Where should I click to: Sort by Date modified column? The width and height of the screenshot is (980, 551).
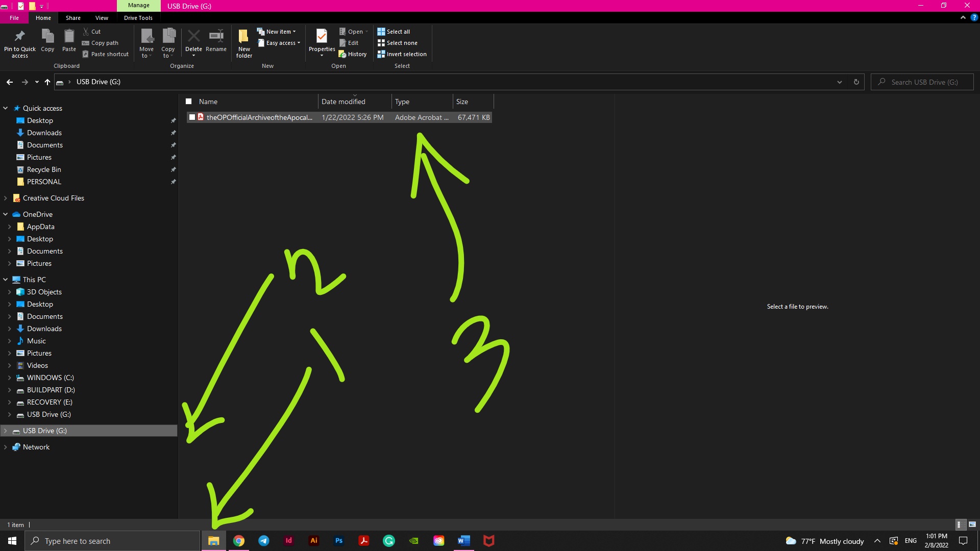tap(355, 102)
